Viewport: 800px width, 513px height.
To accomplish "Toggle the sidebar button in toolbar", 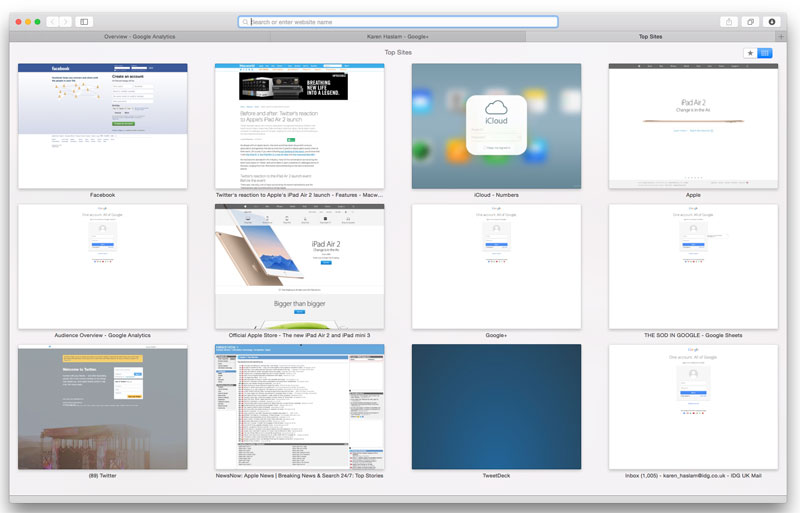I will 84,22.
